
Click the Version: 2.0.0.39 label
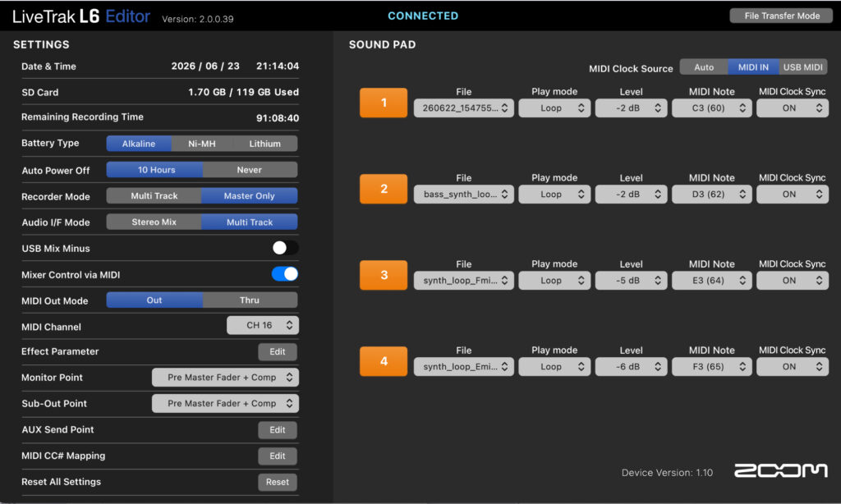[x=198, y=19]
